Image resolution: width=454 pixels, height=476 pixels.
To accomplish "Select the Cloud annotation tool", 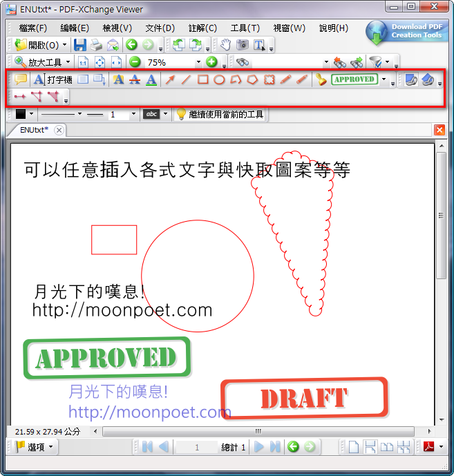I will click(x=269, y=79).
